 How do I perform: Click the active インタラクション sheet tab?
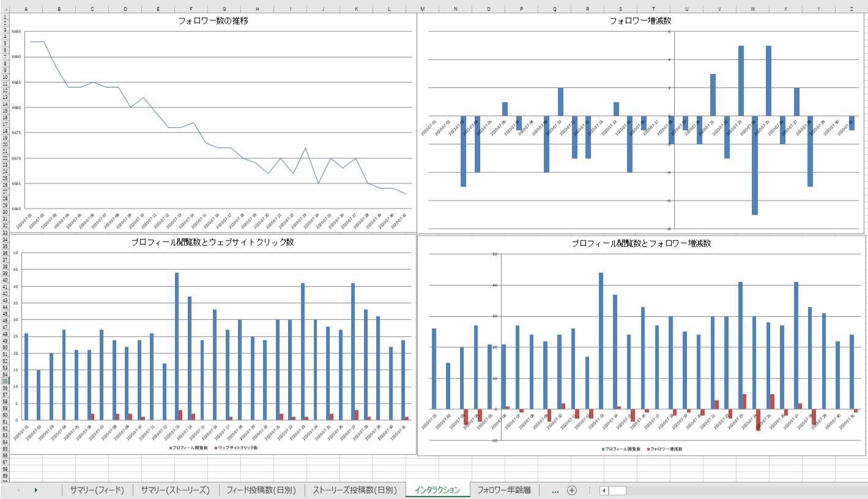click(x=437, y=490)
